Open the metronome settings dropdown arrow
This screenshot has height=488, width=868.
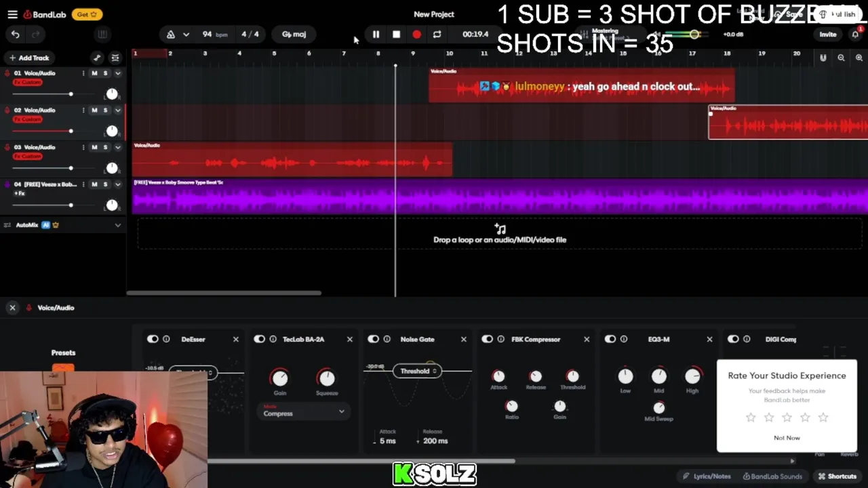[186, 34]
